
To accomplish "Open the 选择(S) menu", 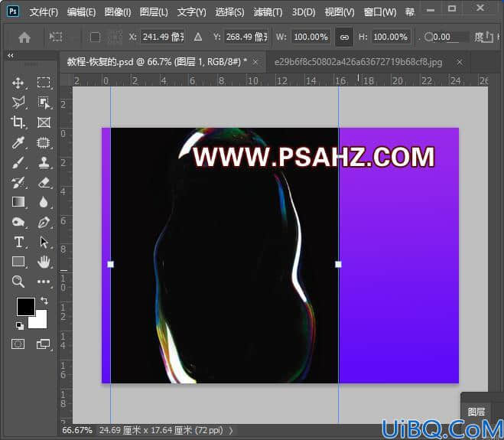I will tap(229, 12).
